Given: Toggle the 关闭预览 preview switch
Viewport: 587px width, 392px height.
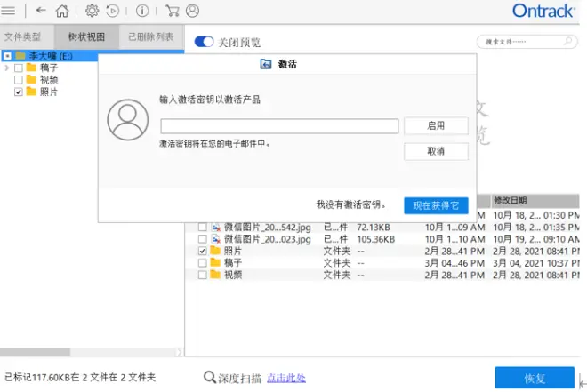Looking at the screenshot, I should [x=204, y=42].
